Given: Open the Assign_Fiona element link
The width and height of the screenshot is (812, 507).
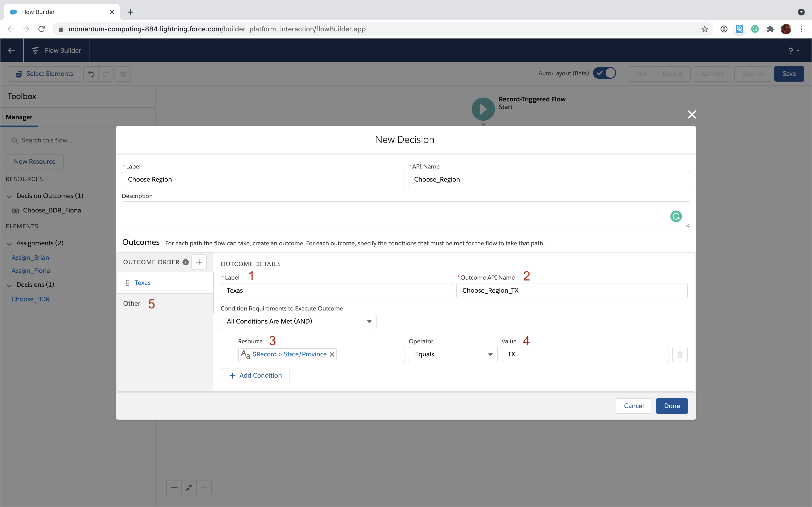Looking at the screenshot, I should click(x=30, y=271).
